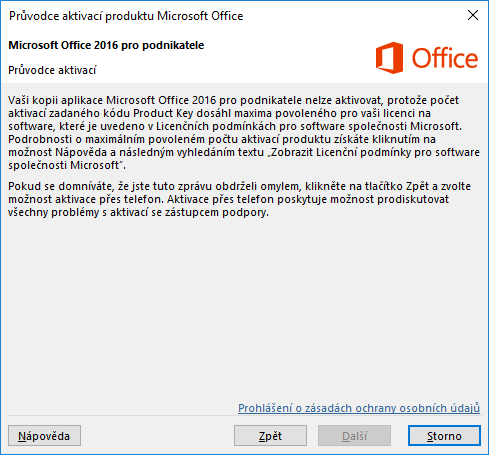This screenshot has width=489, height=455.
Task: Click the separator line above the buttons
Action: pyautogui.click(x=244, y=416)
